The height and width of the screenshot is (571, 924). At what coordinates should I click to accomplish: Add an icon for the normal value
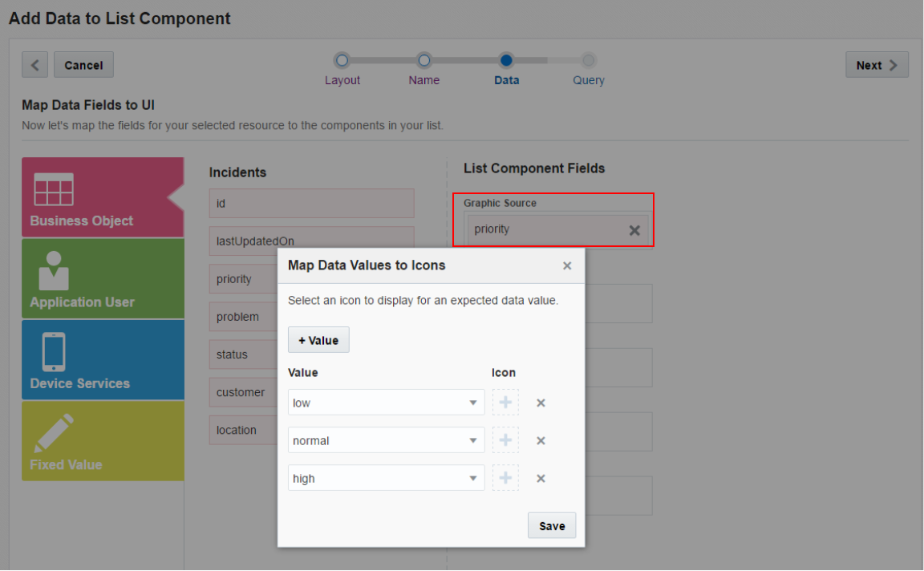(505, 440)
